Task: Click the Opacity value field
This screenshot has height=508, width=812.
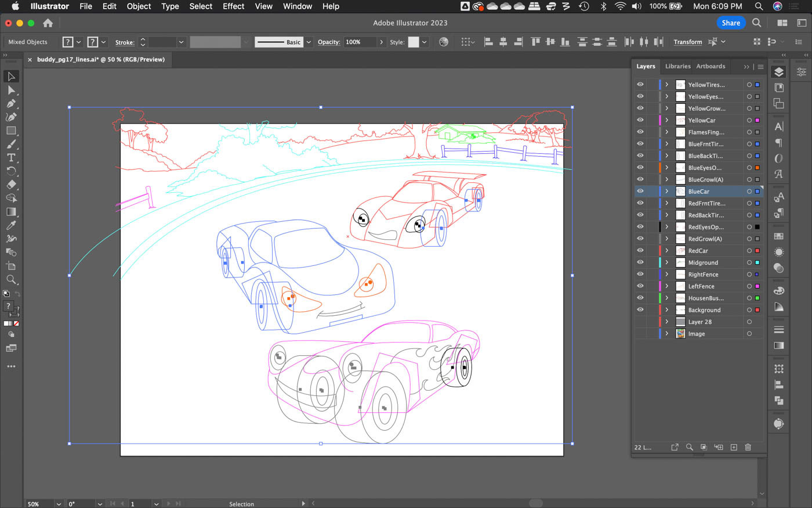Action: pos(360,42)
